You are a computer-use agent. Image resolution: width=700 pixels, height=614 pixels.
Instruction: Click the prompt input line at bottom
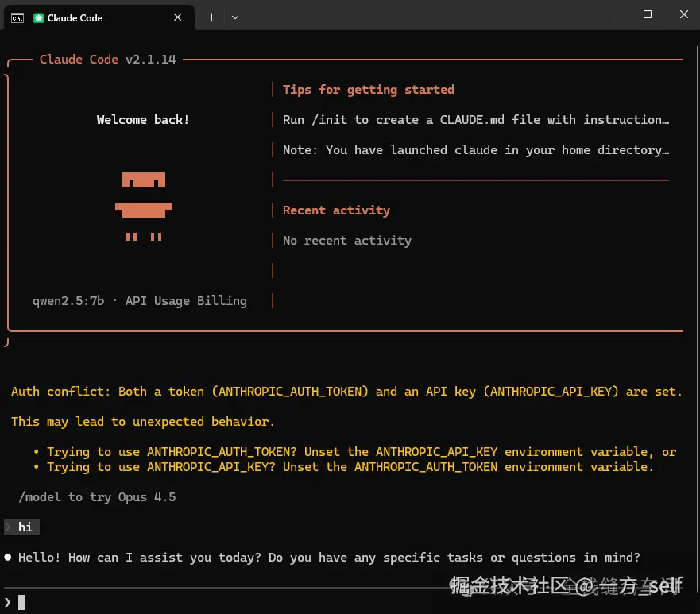[x=348, y=602]
